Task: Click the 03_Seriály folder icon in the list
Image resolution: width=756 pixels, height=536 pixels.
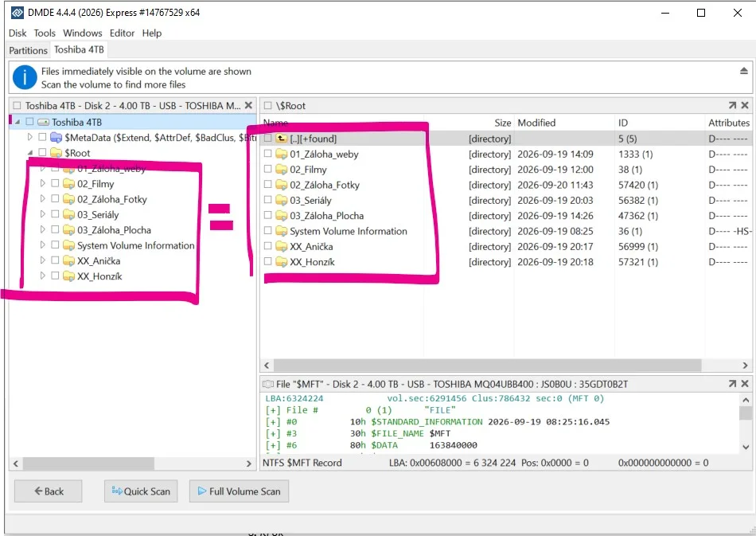Action: point(281,200)
